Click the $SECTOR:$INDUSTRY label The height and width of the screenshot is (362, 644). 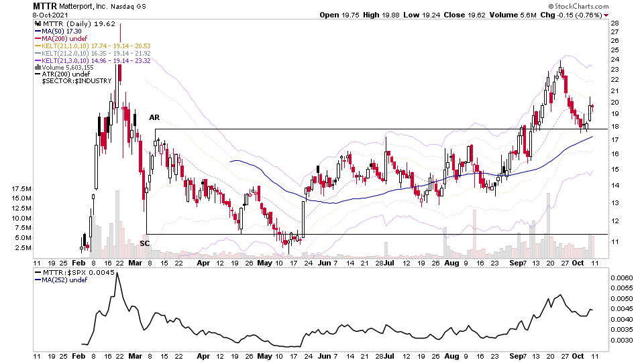tap(76, 81)
